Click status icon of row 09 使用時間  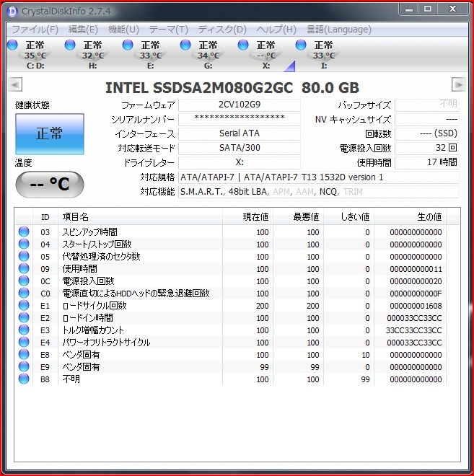coord(24,268)
